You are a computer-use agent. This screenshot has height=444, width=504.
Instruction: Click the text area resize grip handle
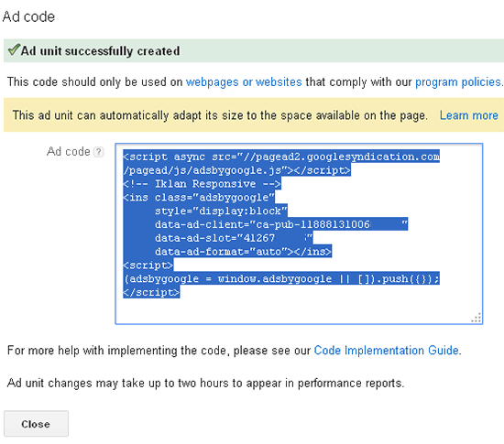click(x=477, y=318)
